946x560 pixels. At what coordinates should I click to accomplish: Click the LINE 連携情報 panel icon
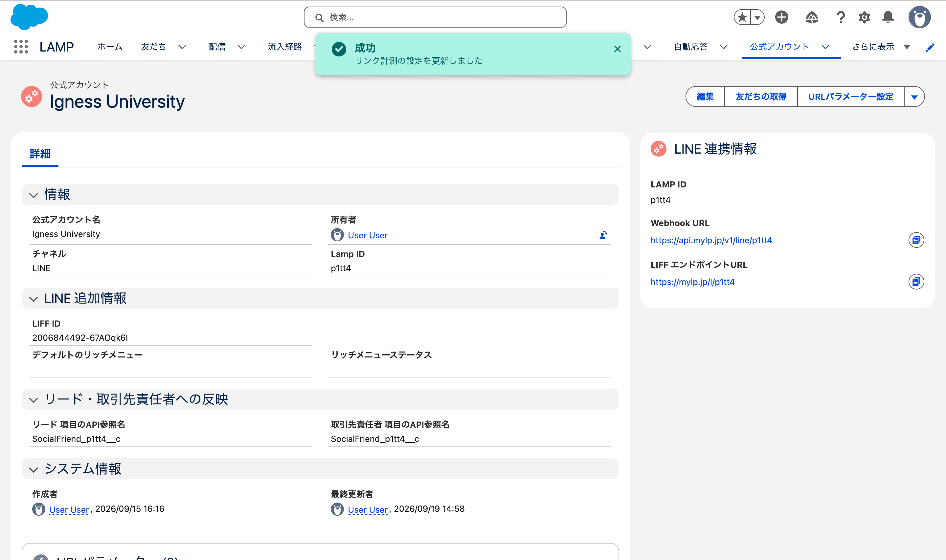[x=658, y=149]
